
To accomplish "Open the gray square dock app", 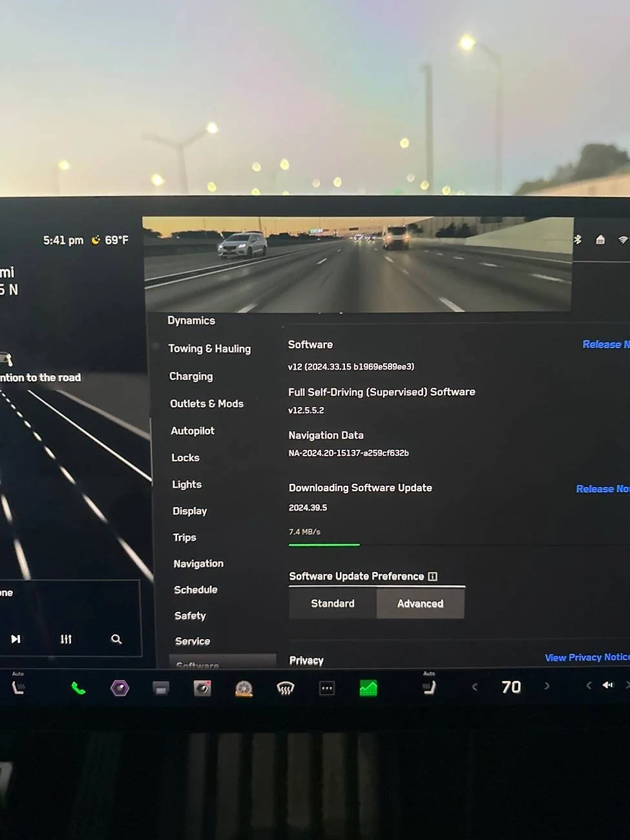I will coord(161,689).
